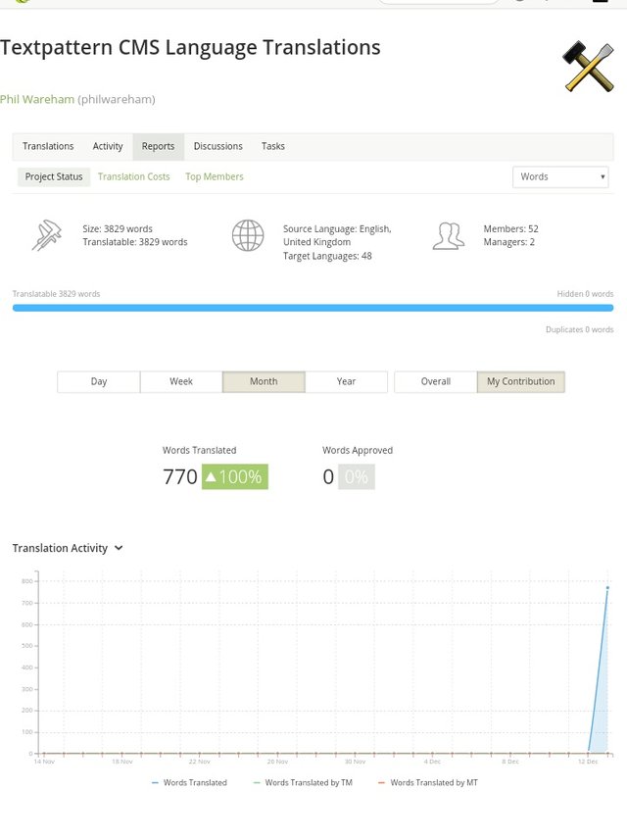Click the 770 words translated value
Viewport: 627px width, 840px height.
(180, 476)
